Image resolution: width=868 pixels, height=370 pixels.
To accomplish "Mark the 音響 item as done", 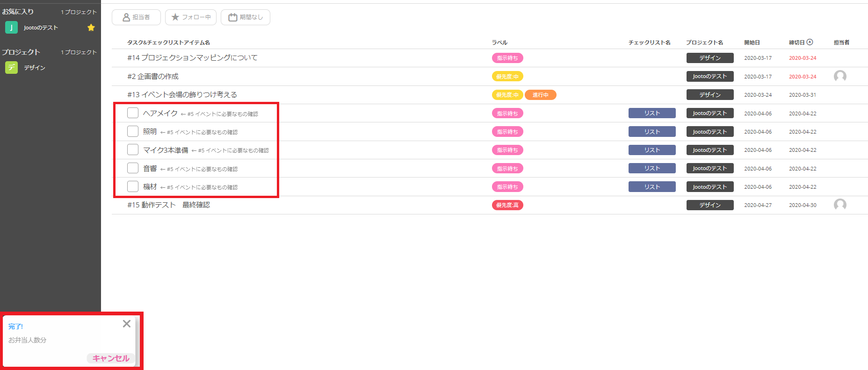I will (x=133, y=168).
